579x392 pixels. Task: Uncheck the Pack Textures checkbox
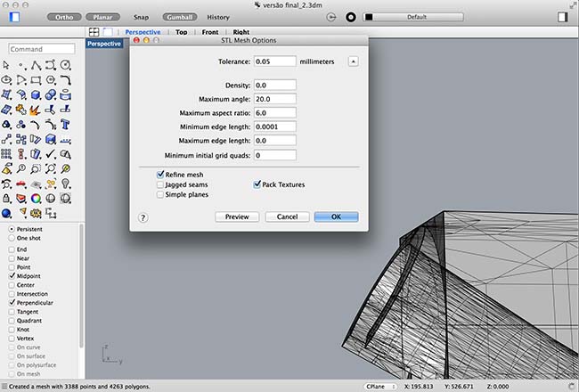pos(257,184)
